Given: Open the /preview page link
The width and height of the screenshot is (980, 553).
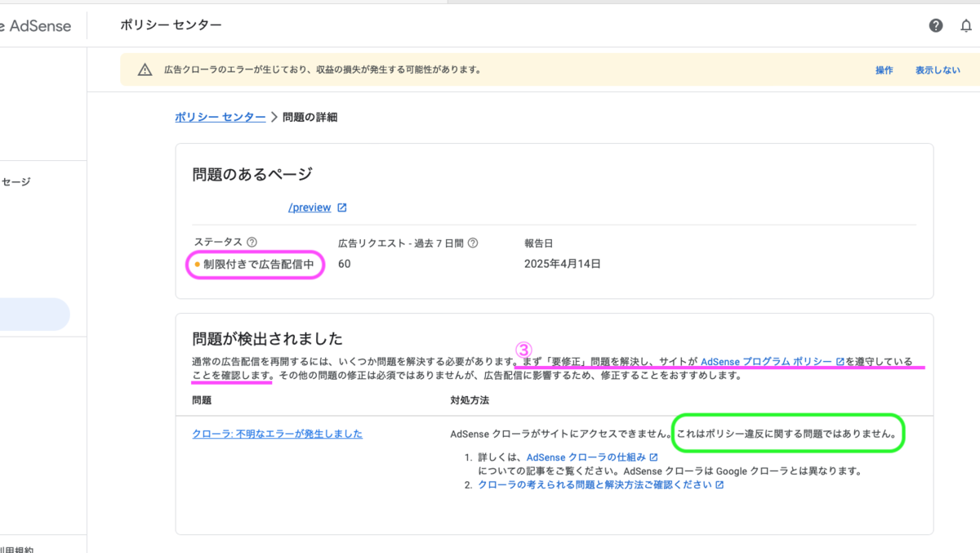Looking at the screenshot, I should pos(310,207).
